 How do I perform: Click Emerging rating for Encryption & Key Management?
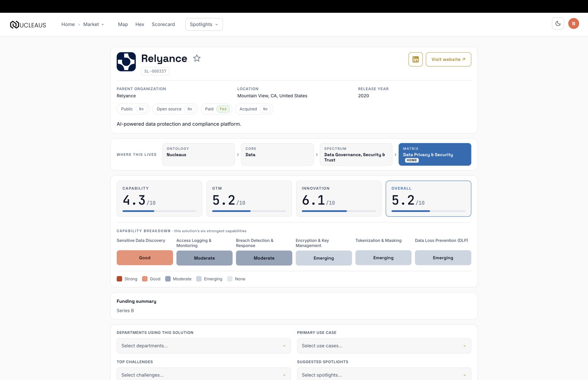click(x=324, y=258)
